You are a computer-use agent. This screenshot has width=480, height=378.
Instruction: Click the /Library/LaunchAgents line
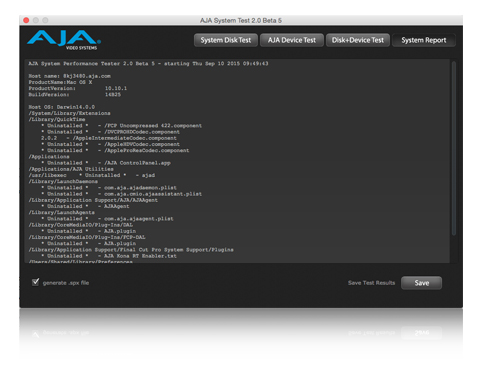pyautogui.click(x=62, y=212)
